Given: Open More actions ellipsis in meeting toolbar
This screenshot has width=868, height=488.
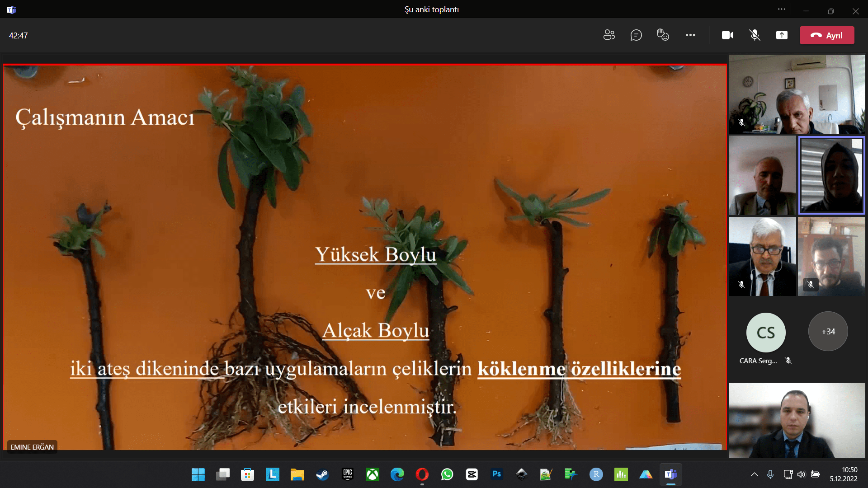Looking at the screenshot, I should (x=690, y=35).
